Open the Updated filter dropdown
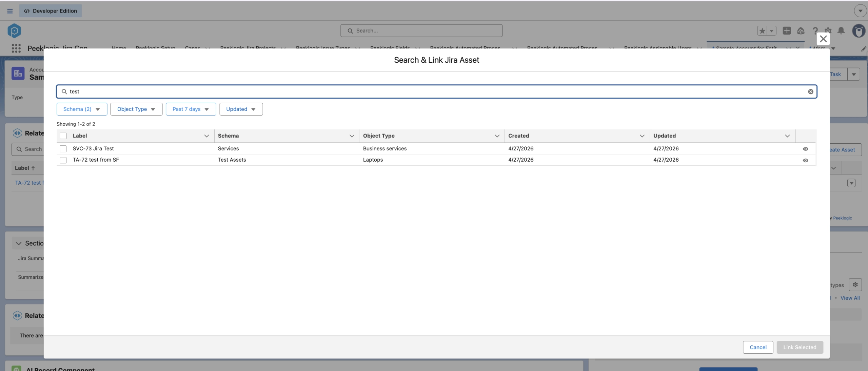The height and width of the screenshot is (371, 868). [241, 109]
